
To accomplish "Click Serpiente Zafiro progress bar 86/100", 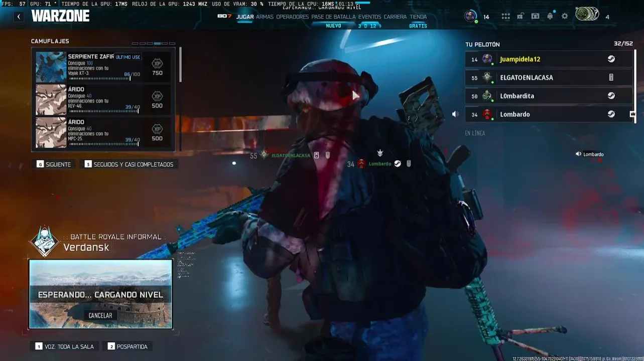I will click(x=100, y=79).
